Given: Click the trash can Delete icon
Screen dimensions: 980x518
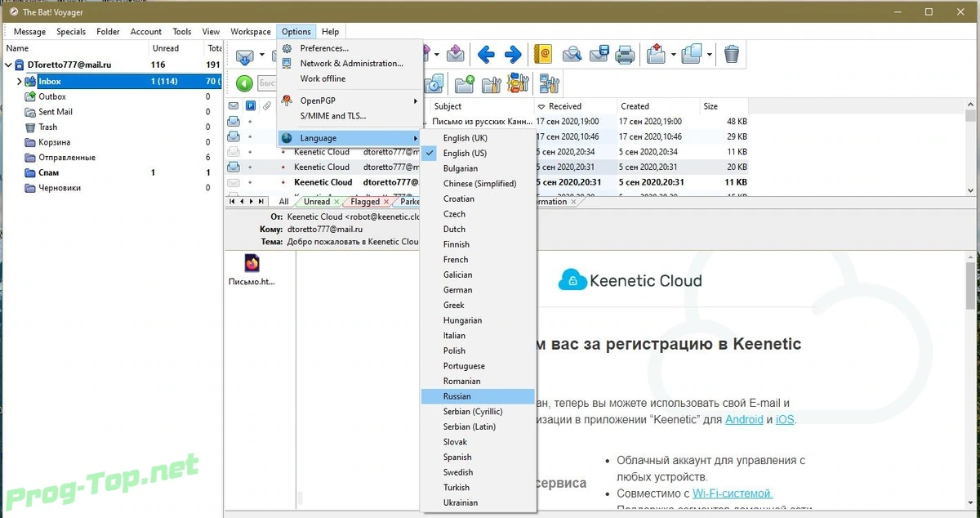Looking at the screenshot, I should 732,55.
